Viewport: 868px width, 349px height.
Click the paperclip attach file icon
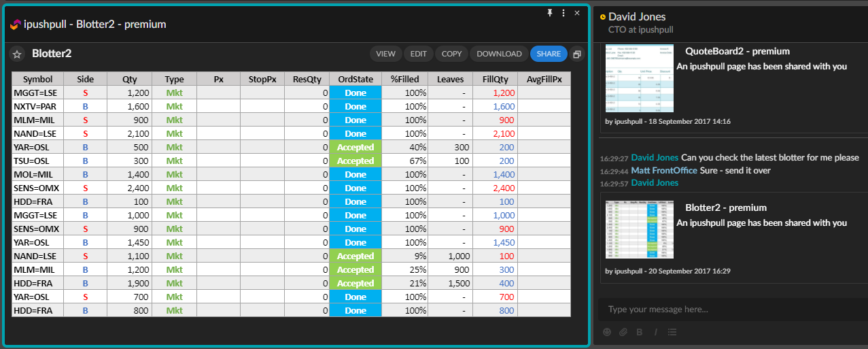(623, 332)
